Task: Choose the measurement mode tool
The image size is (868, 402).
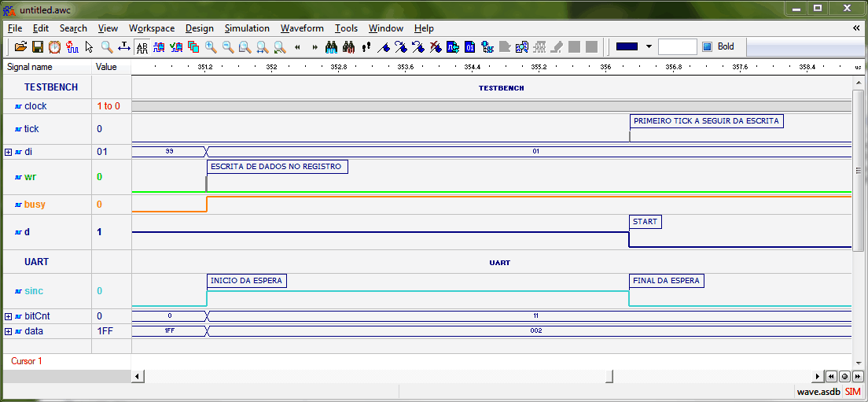Action: point(124,47)
